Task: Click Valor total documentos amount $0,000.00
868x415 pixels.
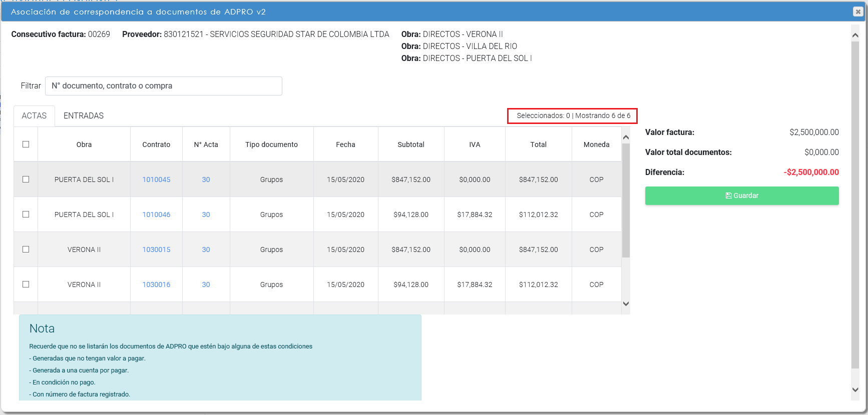Action: tap(821, 152)
